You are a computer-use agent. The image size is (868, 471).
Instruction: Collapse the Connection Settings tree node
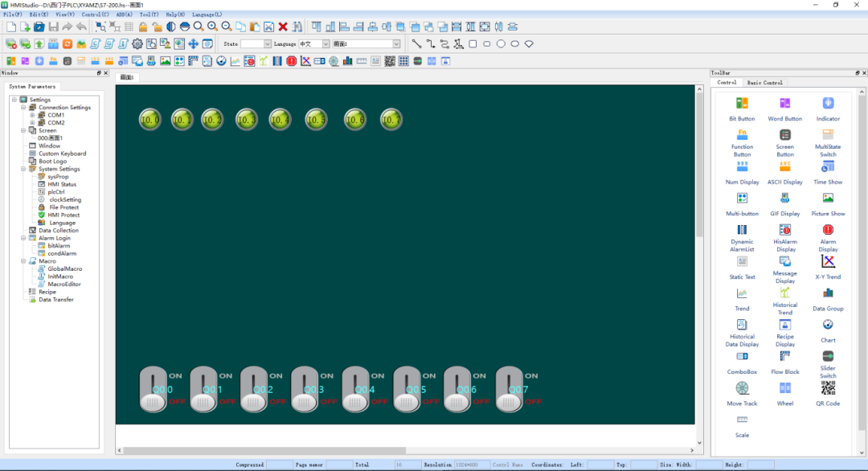tap(23, 108)
